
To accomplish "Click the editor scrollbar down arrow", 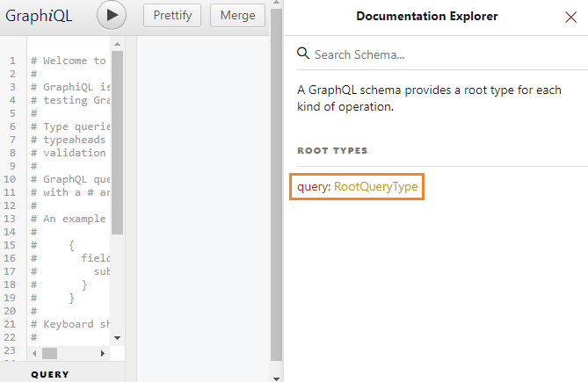I will click(x=118, y=337).
